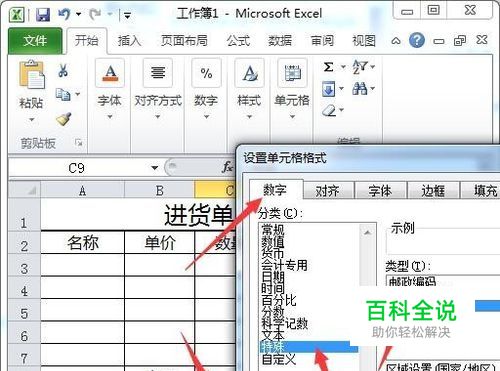The height and width of the screenshot is (371, 500).
Task: Open the Name Box dropdown arrow
Action: 155,168
